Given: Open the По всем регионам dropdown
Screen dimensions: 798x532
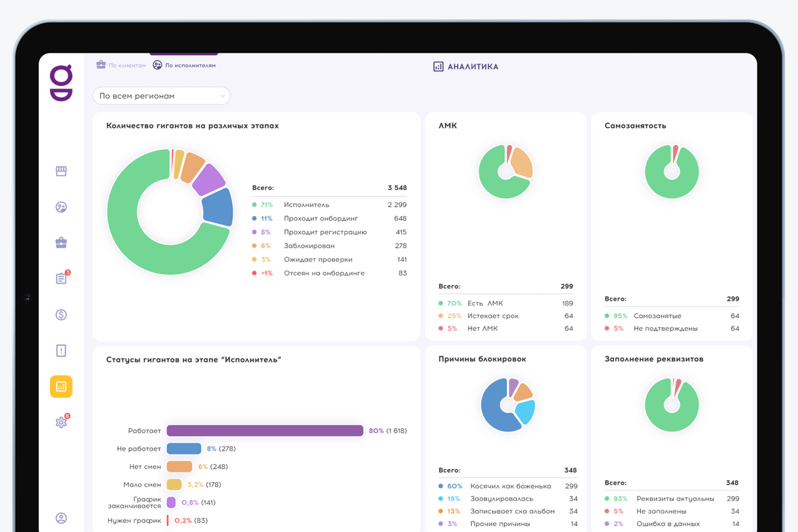Looking at the screenshot, I should [x=162, y=96].
